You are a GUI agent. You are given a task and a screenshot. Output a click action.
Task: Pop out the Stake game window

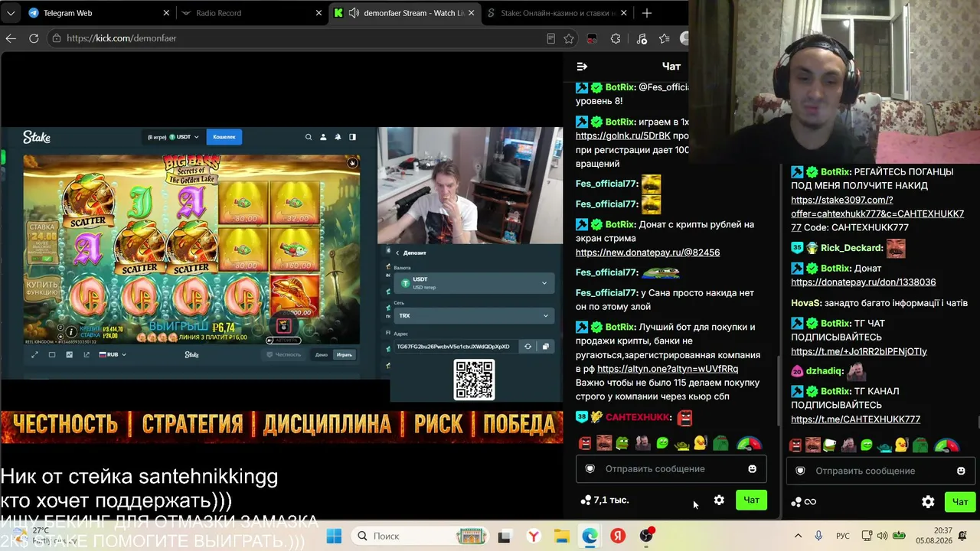(87, 354)
